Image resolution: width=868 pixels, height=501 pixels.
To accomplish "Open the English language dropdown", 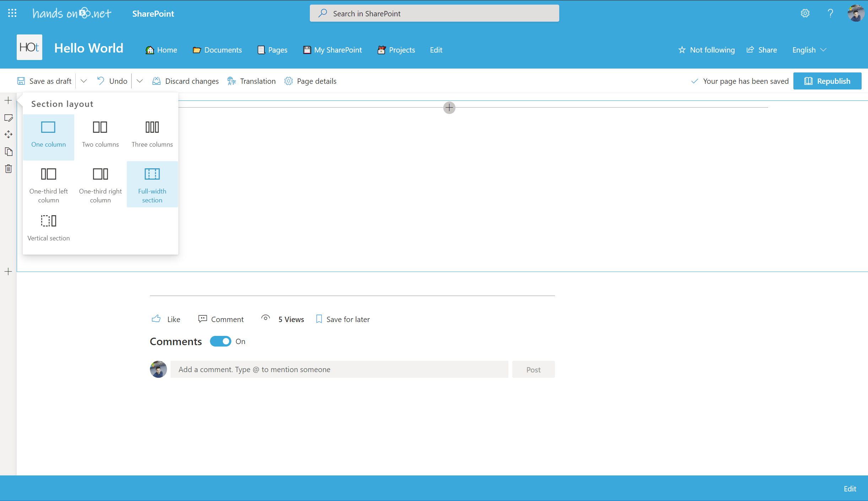I will [809, 50].
